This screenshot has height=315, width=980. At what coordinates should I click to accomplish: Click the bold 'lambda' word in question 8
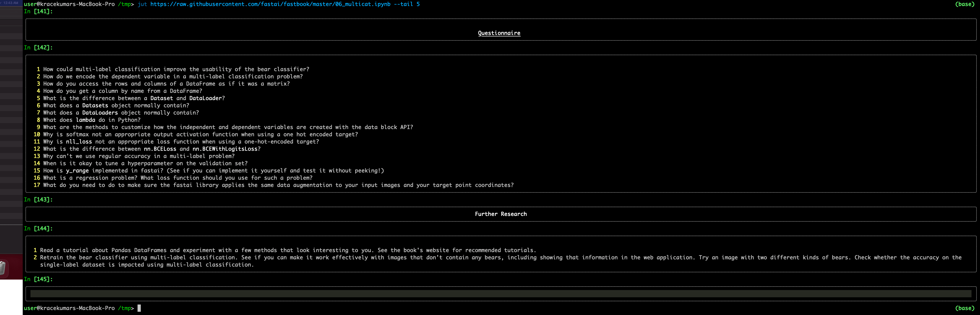point(85,120)
